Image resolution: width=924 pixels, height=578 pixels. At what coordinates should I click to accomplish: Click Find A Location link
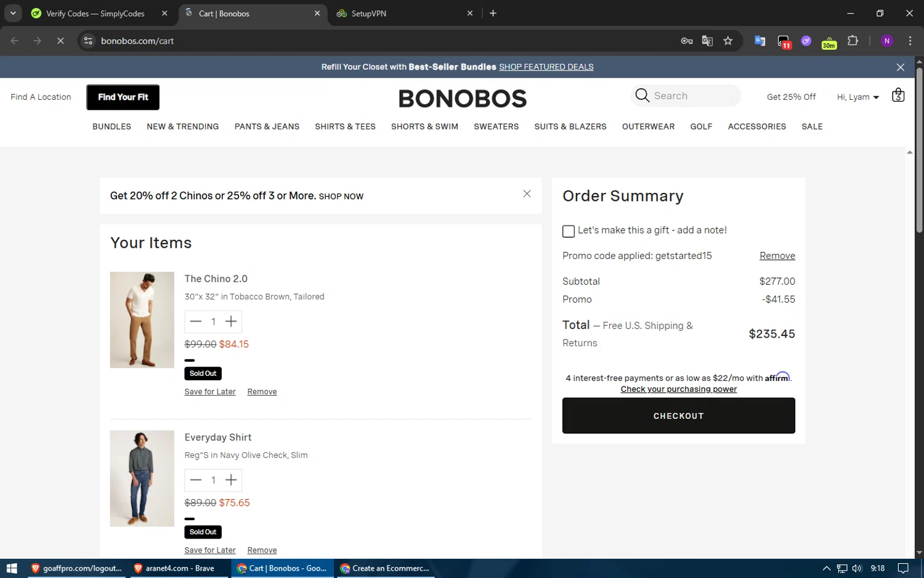41,97
